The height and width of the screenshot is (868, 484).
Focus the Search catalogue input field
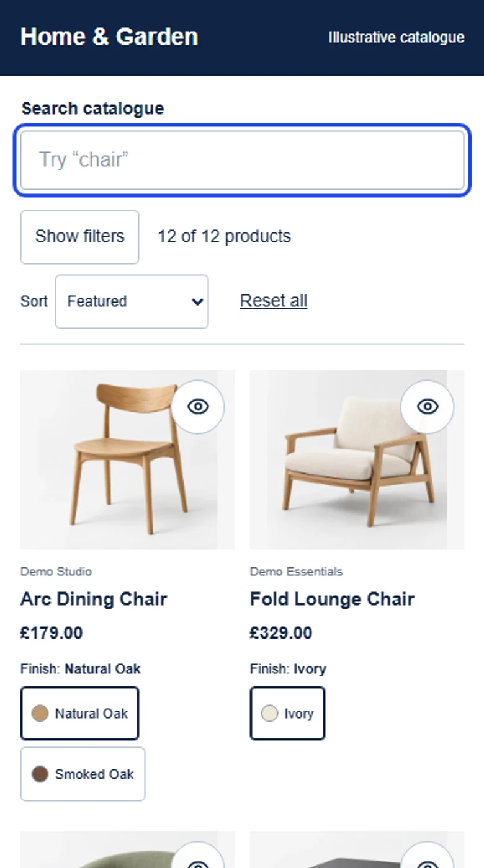tap(242, 160)
